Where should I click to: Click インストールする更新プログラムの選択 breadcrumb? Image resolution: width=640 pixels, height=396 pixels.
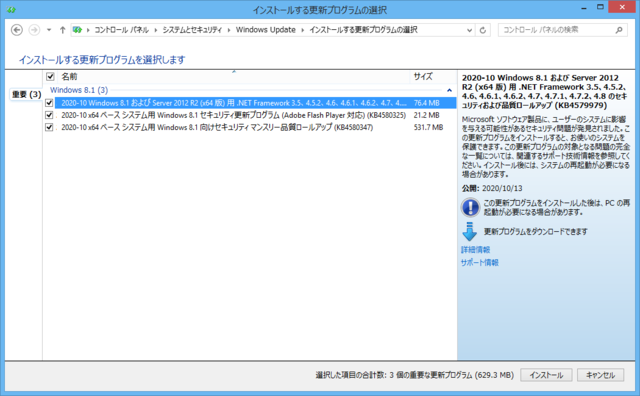click(363, 30)
